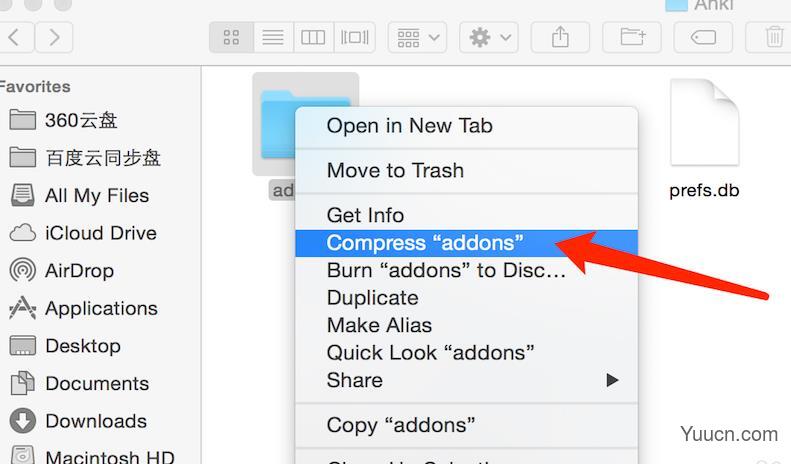Viewport: 791px width, 464px height.
Task: Switch to column view in toolbar
Action: (313, 37)
